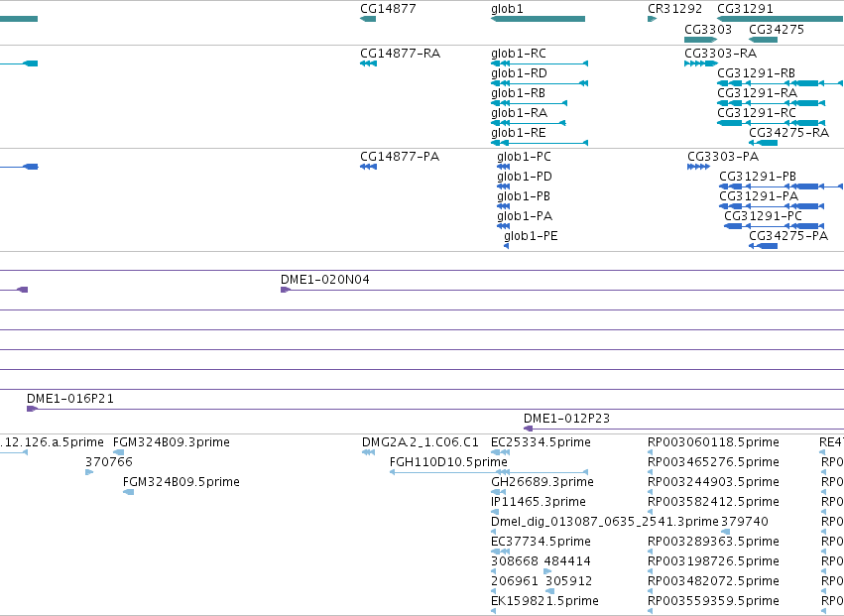Select the CG31291 gene label
844x616 pixels.
pyautogui.click(x=745, y=9)
